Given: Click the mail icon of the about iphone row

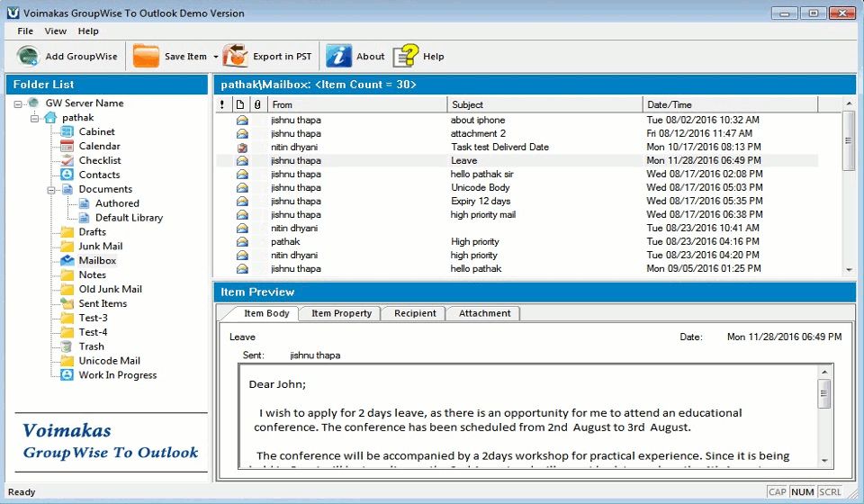Looking at the screenshot, I should [x=242, y=120].
